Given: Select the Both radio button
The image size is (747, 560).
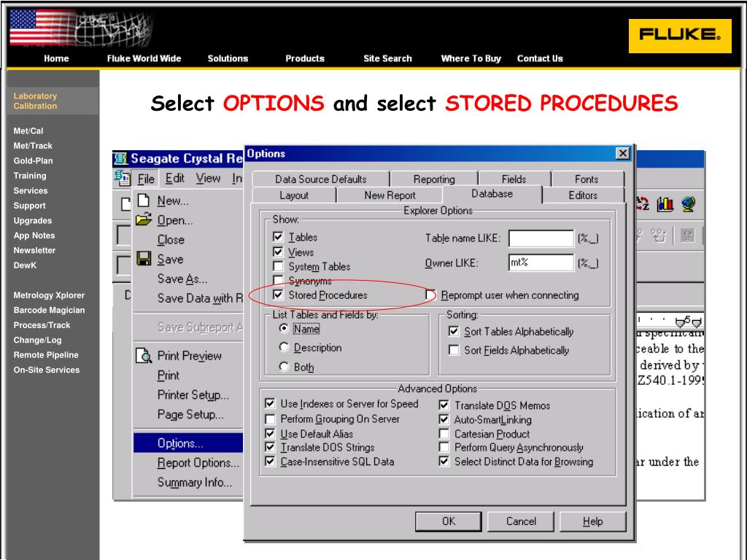Looking at the screenshot, I should (x=284, y=367).
